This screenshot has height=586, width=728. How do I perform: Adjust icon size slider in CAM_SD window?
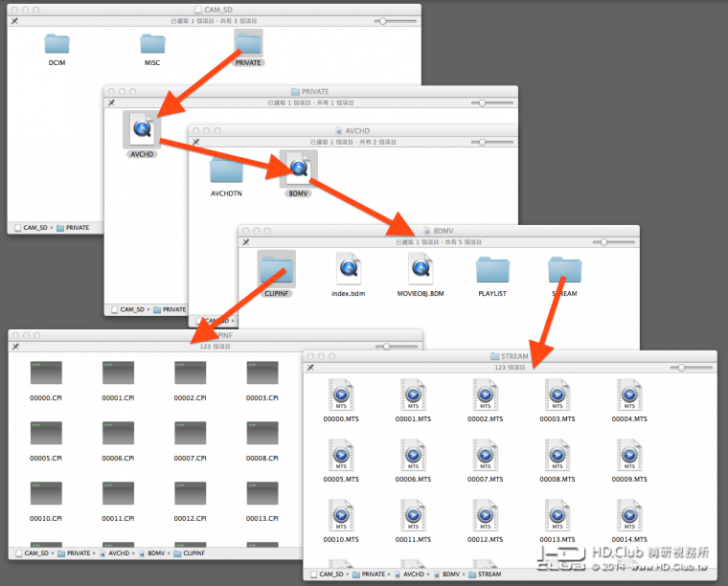395,21
